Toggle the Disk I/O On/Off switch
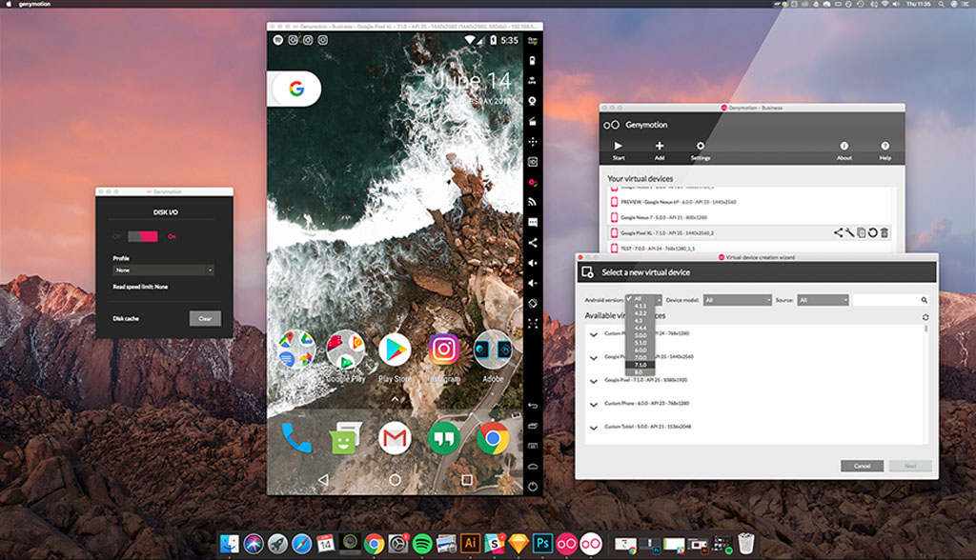The width and height of the screenshot is (976, 560). [145, 235]
